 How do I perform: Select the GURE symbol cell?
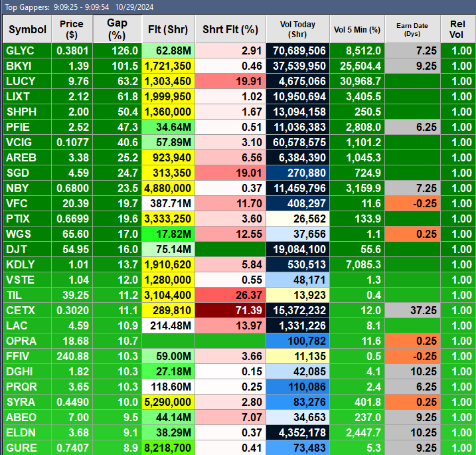click(27, 448)
